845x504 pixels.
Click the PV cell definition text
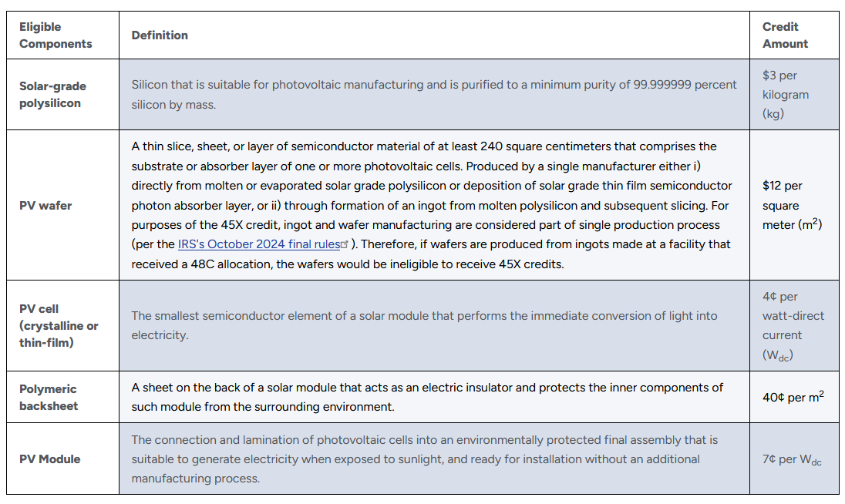coord(424,325)
